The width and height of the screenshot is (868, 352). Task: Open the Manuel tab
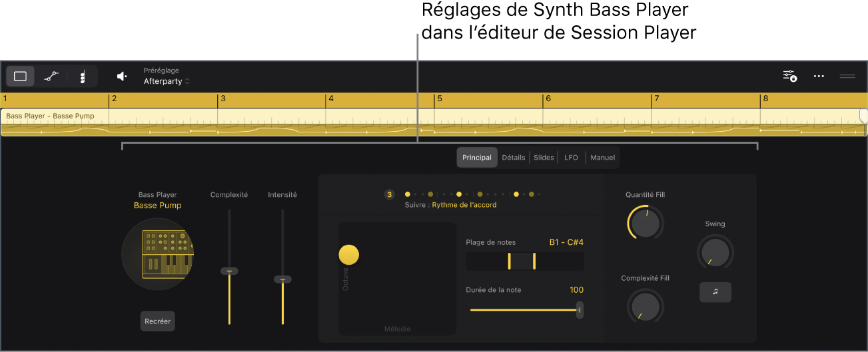[603, 158]
